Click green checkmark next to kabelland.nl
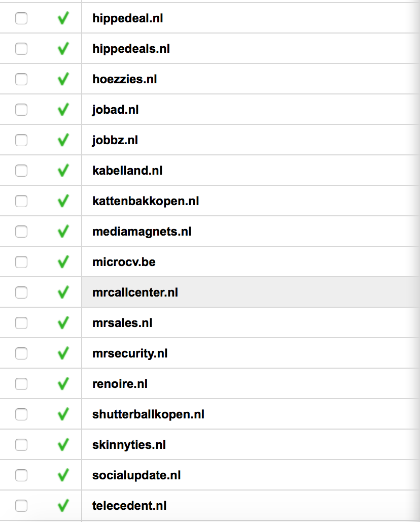Image resolution: width=420 pixels, height=522 pixels. coord(63,171)
